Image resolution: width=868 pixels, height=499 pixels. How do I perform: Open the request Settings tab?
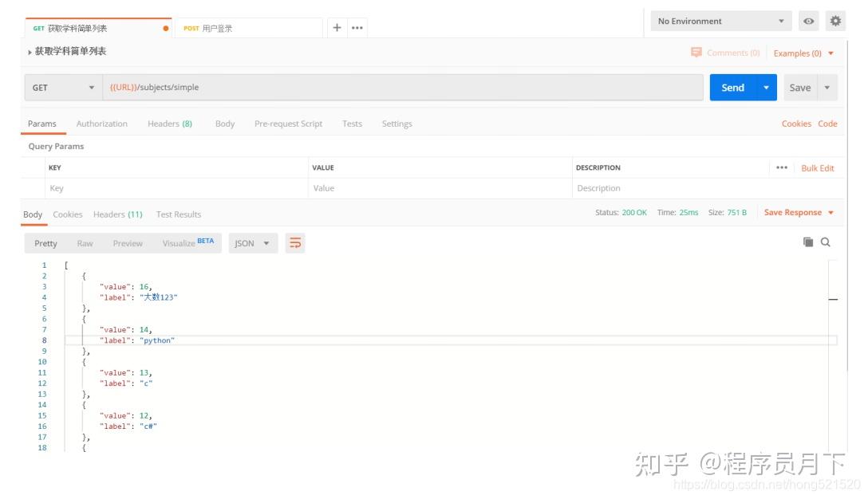pyautogui.click(x=397, y=124)
